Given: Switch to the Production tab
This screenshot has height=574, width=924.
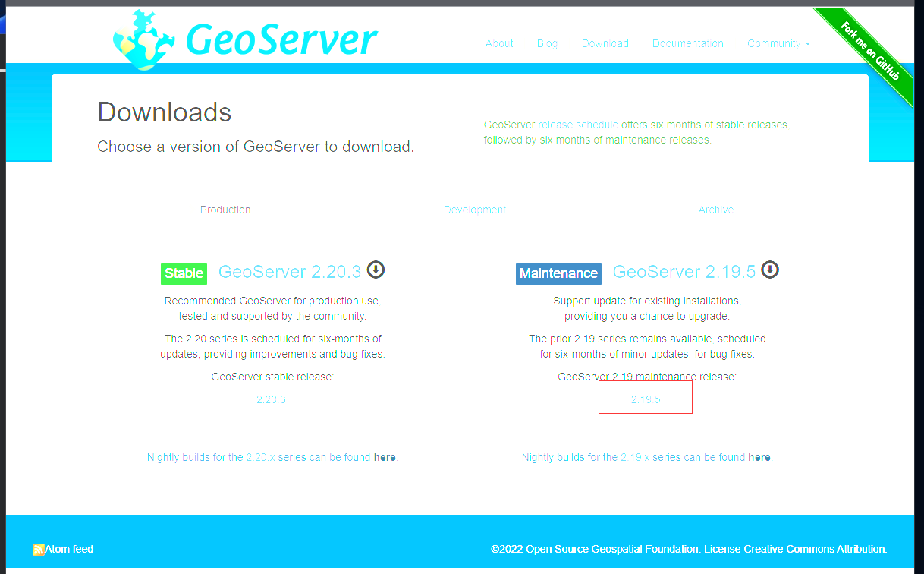Looking at the screenshot, I should (x=225, y=210).
